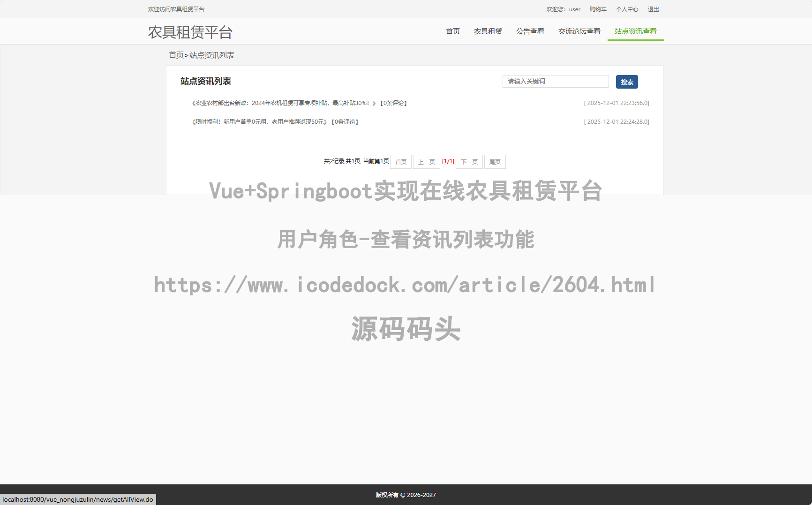The image size is (812, 505).
Task: Click 0条评论 on the first article
Action: tap(394, 103)
